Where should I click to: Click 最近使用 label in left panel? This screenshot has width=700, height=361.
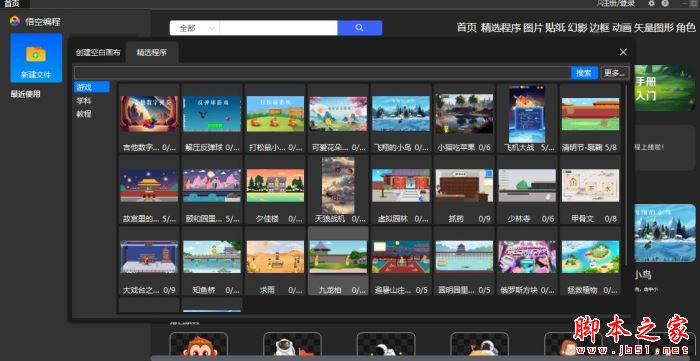(25, 94)
